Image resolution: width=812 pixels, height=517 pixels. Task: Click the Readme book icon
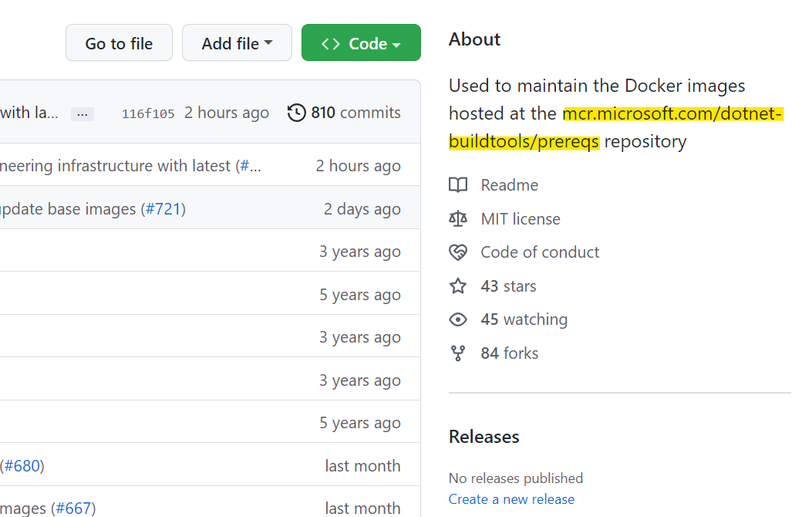[x=458, y=185]
